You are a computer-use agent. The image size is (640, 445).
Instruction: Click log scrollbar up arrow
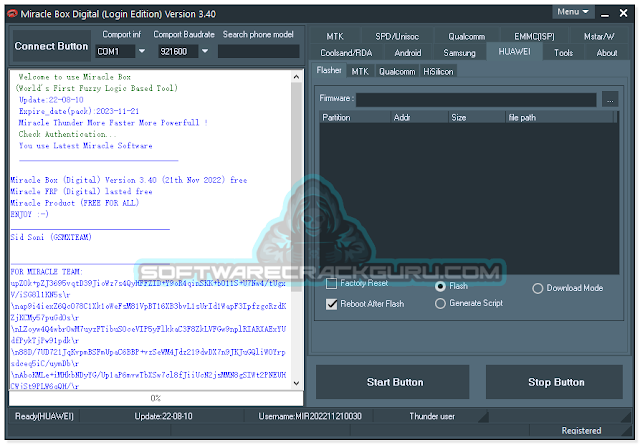coord(297,76)
